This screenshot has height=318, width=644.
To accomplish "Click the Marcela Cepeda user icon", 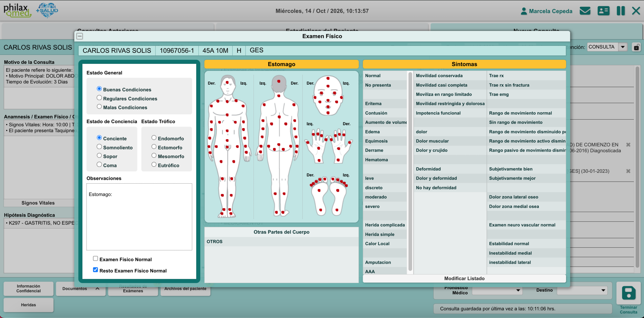I will [524, 11].
